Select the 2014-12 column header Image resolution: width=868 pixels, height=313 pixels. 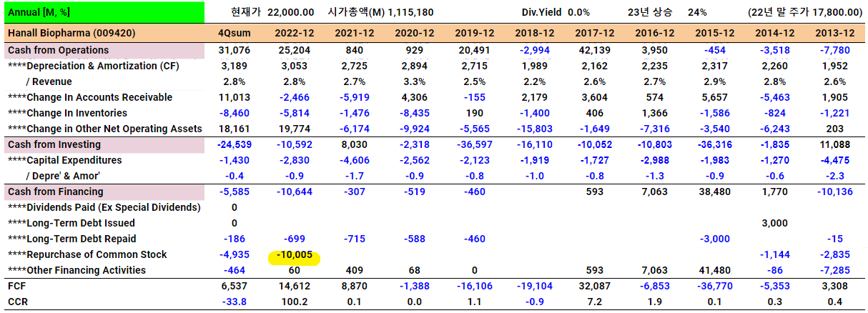pos(774,34)
